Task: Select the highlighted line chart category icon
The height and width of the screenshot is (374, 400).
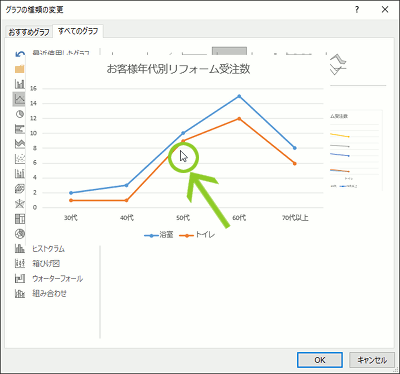Action: (x=19, y=99)
